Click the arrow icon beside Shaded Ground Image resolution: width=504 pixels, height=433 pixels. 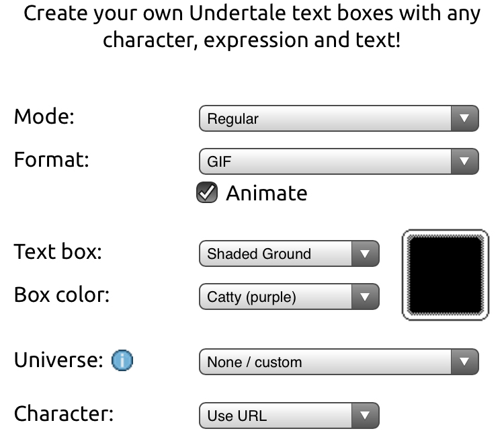[365, 253]
